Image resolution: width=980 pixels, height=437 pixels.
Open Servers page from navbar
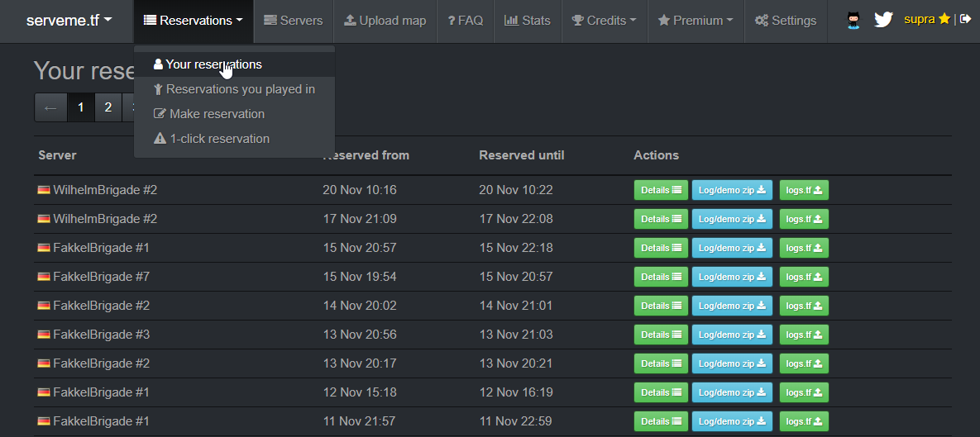[x=294, y=21]
